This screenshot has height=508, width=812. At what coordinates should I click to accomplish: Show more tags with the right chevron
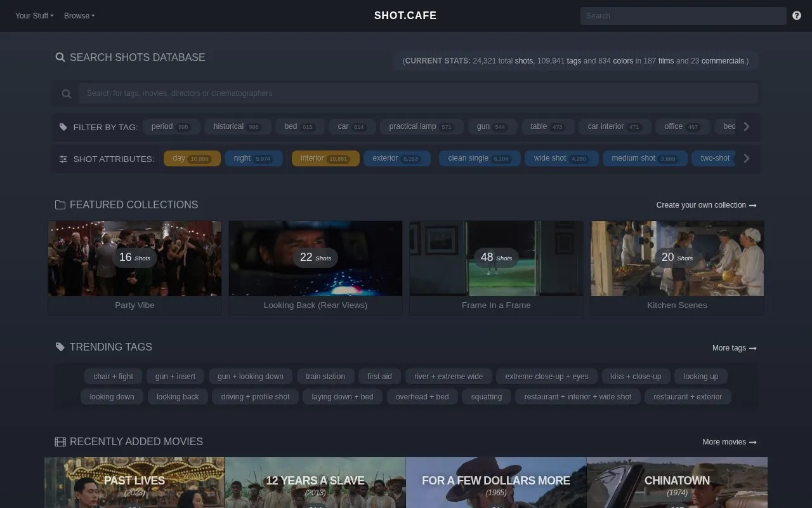[747, 126]
